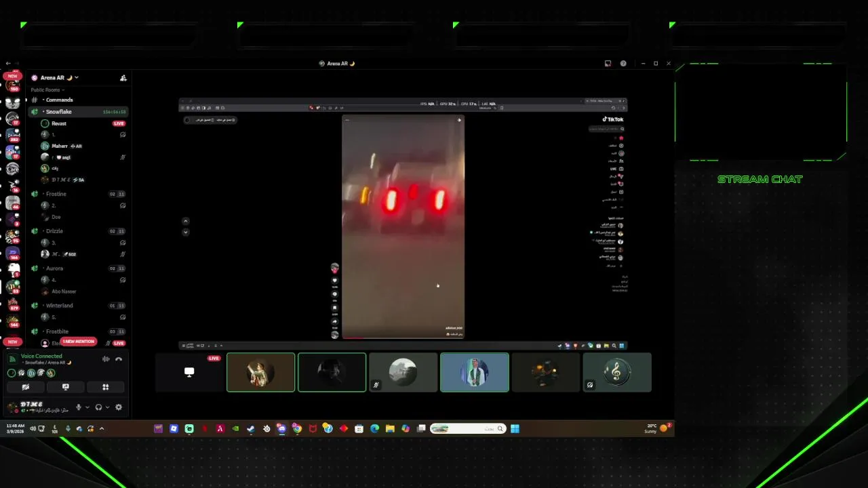The height and width of the screenshot is (488, 868).
Task: Toggle camera on in voice panel
Action: [x=26, y=387]
